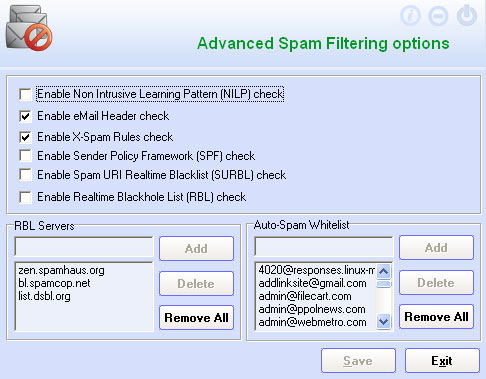Click the power icon in header
The width and height of the screenshot is (486, 379).
(467, 15)
